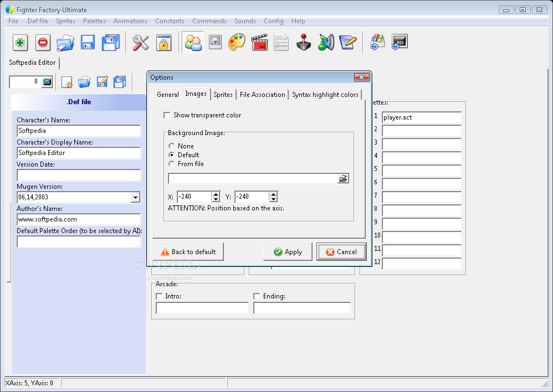Switch to Syntax highlight colors tab
Image resolution: width=553 pixels, height=392 pixels.
point(325,95)
